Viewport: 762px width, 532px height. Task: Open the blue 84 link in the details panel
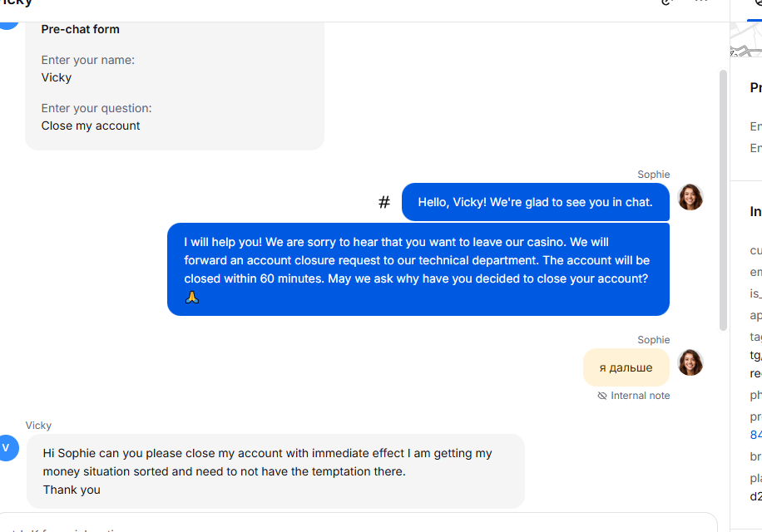[755, 435]
